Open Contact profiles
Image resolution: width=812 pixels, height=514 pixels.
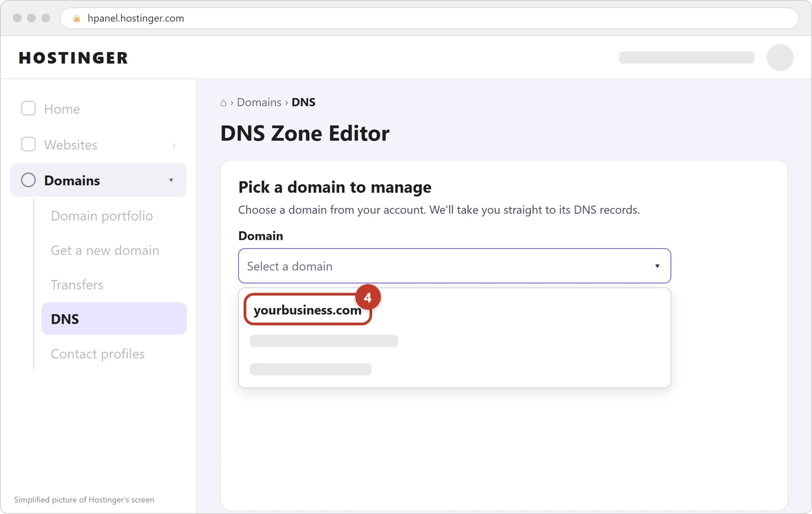[98, 354]
